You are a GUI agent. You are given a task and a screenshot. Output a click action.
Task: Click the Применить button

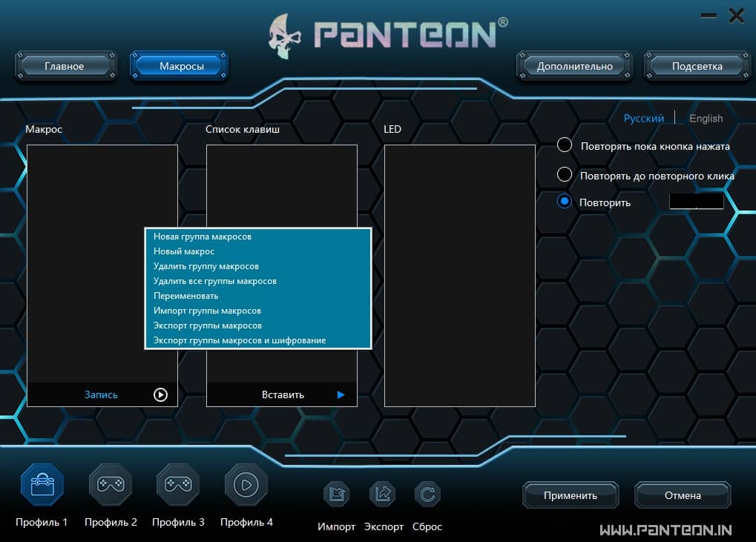[x=571, y=495]
